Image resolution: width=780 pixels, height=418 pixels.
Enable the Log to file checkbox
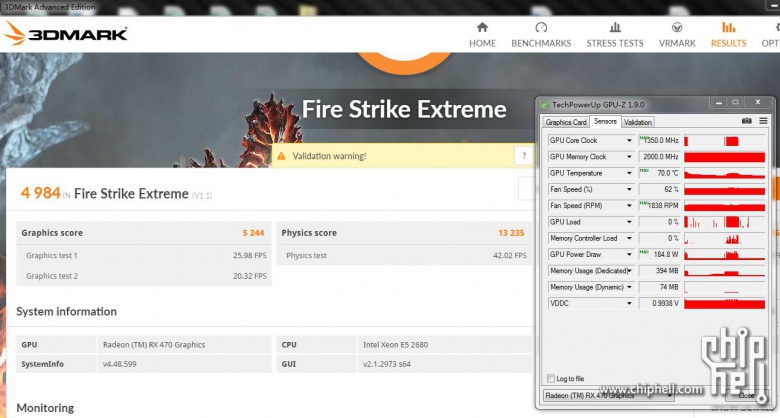click(551, 379)
